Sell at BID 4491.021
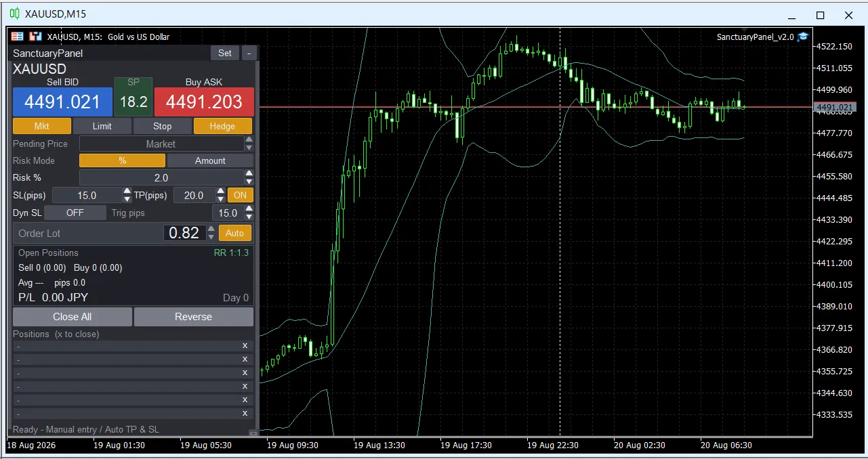The width and height of the screenshot is (868, 459). click(x=62, y=102)
